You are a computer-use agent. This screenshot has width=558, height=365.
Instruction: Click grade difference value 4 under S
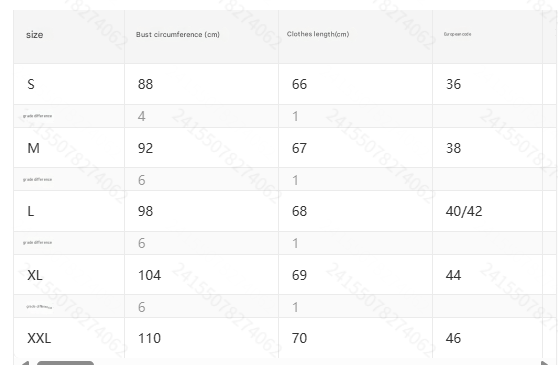click(142, 116)
